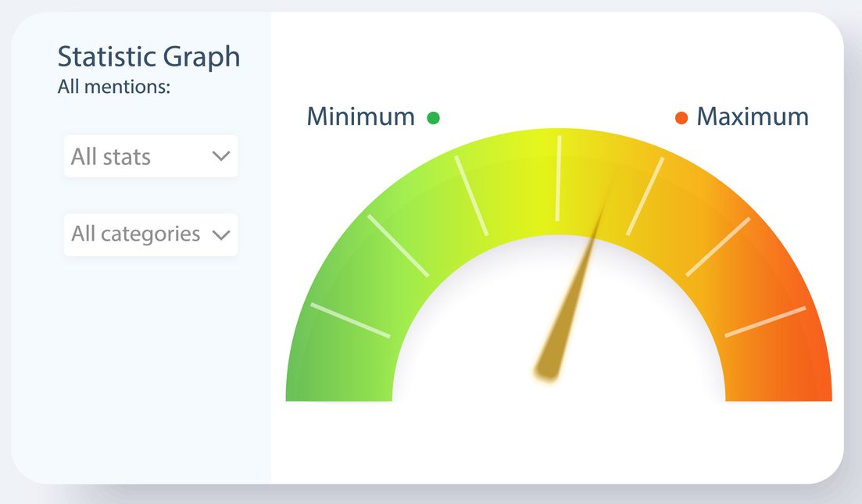Select the second tick mark from the orange end
Viewport: 862px width, 504px height.
pyautogui.click(x=718, y=246)
